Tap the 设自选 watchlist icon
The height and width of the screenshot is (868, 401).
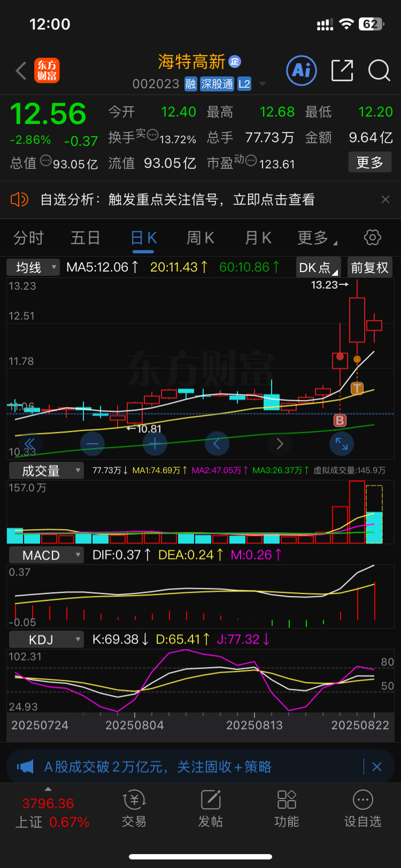363,809
